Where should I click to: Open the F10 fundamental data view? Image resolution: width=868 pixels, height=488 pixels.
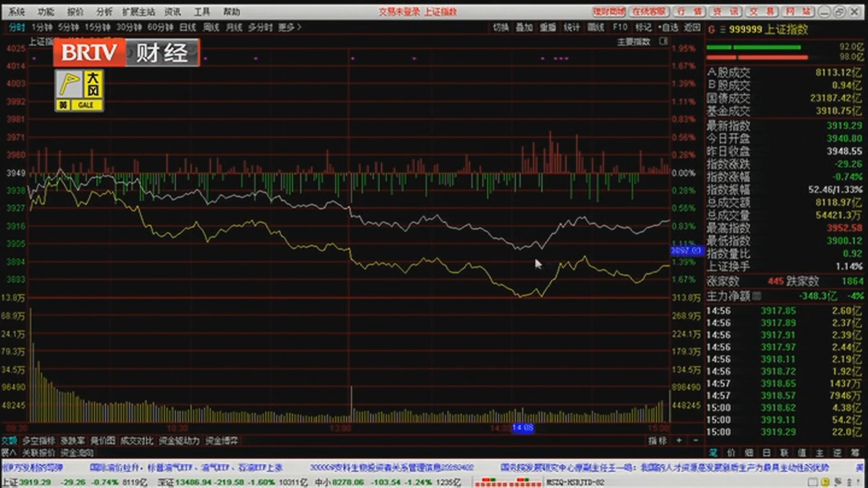(x=619, y=28)
